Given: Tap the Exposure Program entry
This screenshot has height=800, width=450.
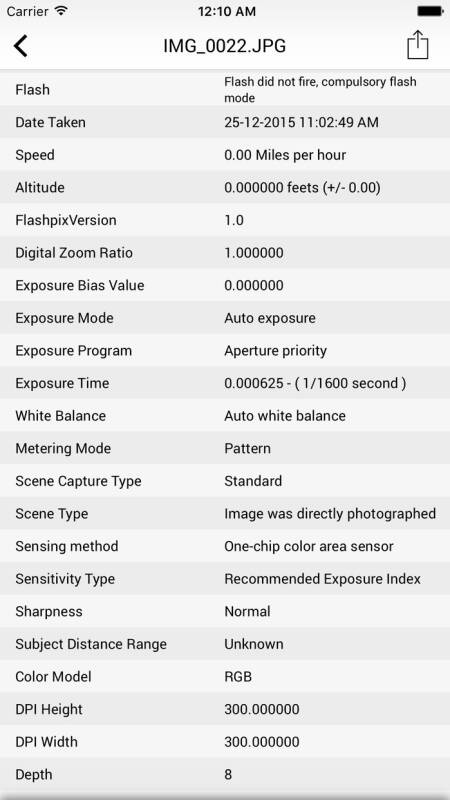Looking at the screenshot, I should click(225, 351).
